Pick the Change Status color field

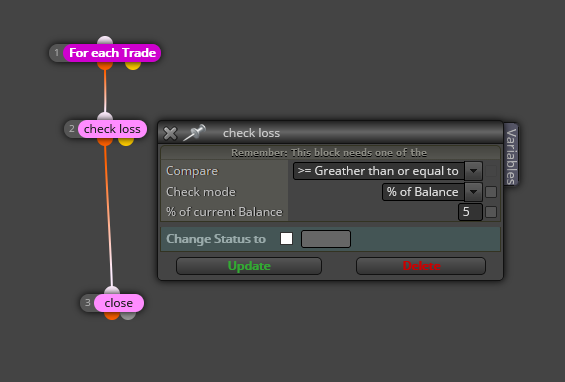(x=326, y=239)
